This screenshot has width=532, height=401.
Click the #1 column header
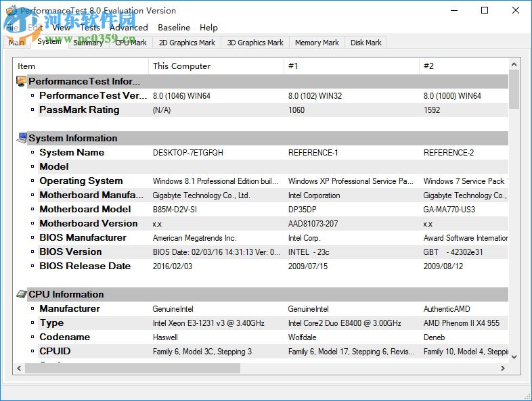point(351,66)
